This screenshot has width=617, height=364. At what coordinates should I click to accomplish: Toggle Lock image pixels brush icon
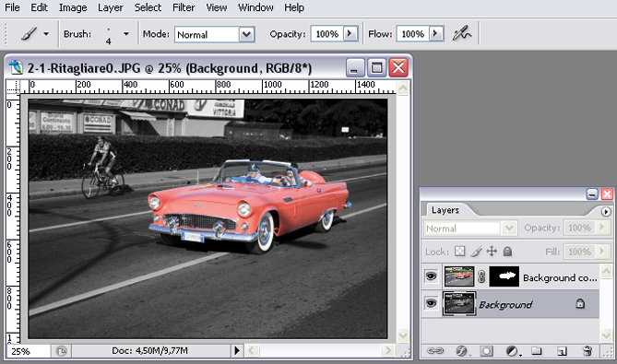(476, 252)
